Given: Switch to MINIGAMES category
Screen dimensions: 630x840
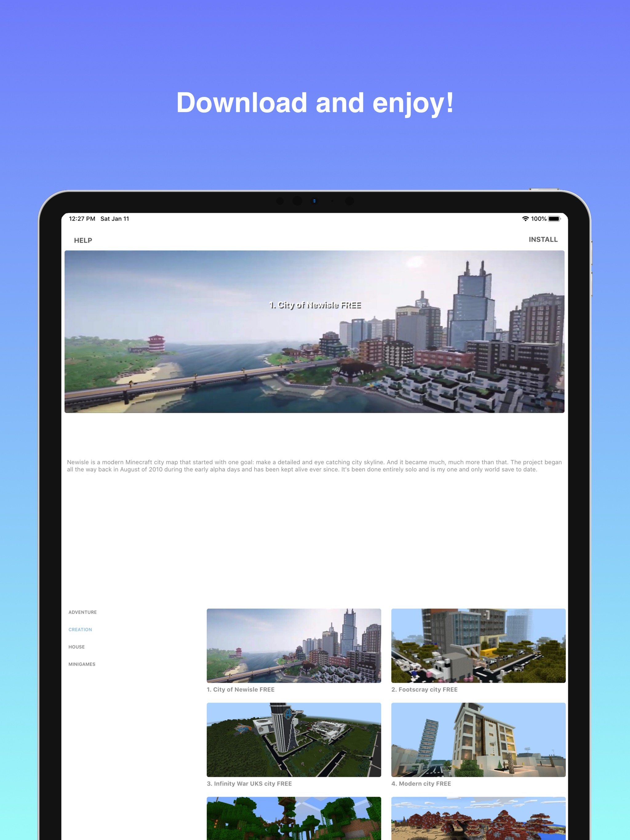Looking at the screenshot, I should 82,664.
